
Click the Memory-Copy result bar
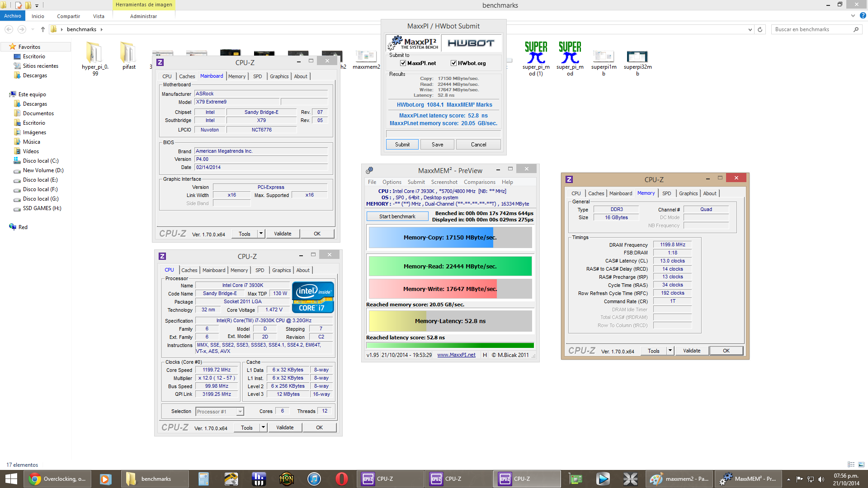[x=450, y=237]
